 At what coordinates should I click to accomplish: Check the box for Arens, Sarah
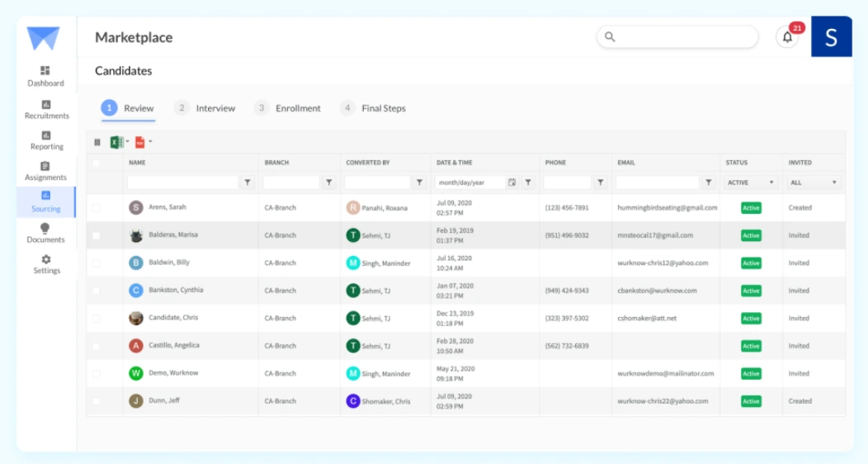click(97, 207)
